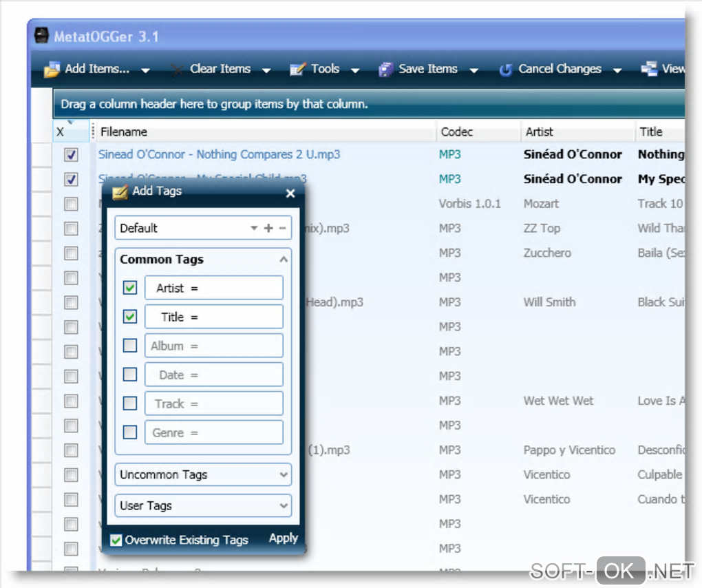702x588 pixels.
Task: Open the Default preset dropdown
Action: [254, 228]
